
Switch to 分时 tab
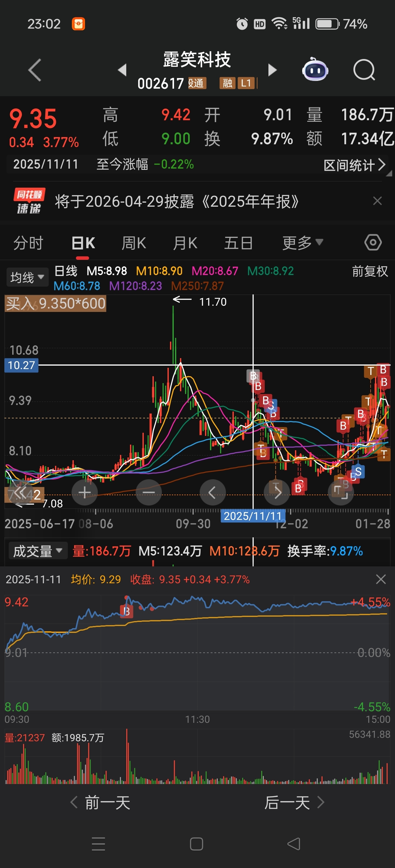28,243
